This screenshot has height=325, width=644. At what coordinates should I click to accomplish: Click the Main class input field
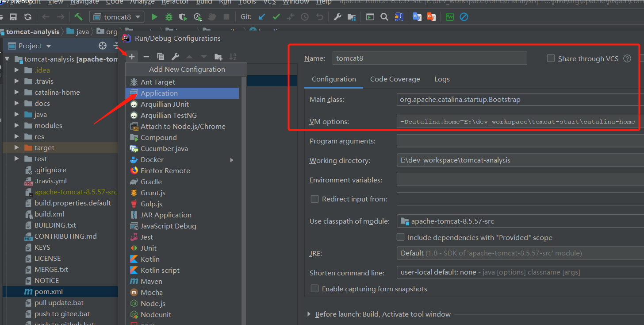click(x=520, y=100)
